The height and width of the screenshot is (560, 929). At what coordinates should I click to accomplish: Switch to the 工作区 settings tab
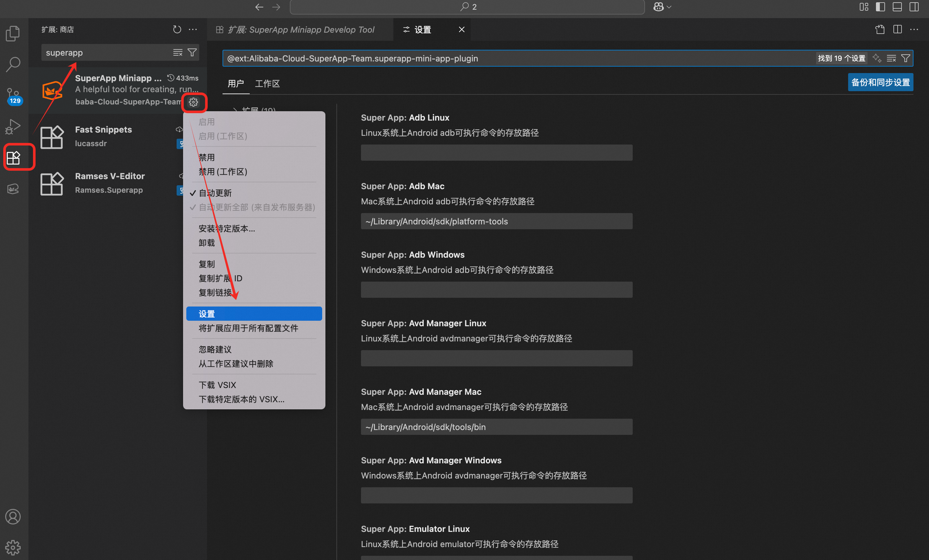pyautogui.click(x=267, y=83)
